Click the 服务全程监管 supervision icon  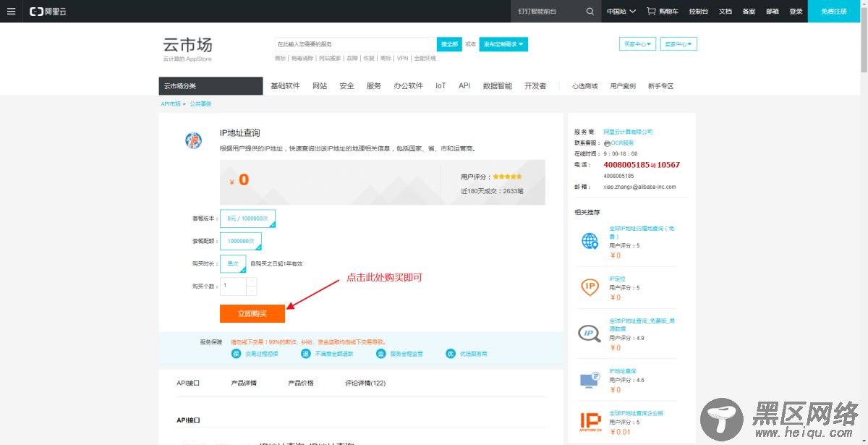380,353
